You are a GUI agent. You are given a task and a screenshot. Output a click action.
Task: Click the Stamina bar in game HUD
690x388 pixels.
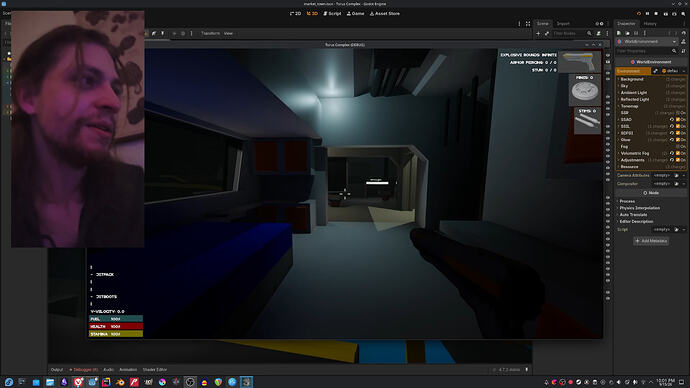(116, 334)
